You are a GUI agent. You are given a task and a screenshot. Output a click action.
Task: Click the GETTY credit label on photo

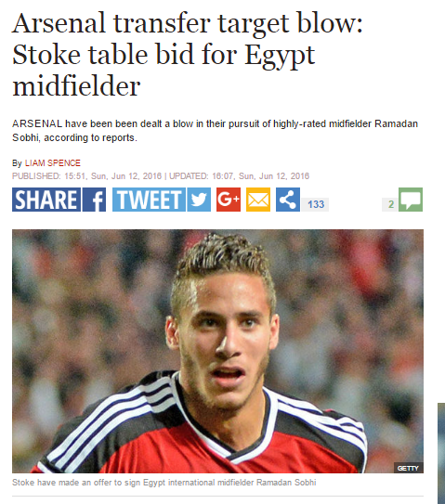(x=408, y=468)
